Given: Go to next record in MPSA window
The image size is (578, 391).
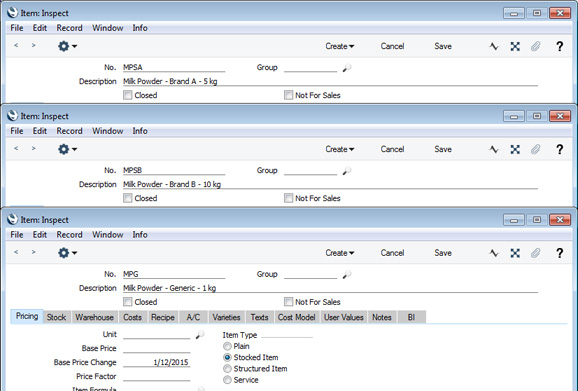Looking at the screenshot, I should [x=34, y=45].
